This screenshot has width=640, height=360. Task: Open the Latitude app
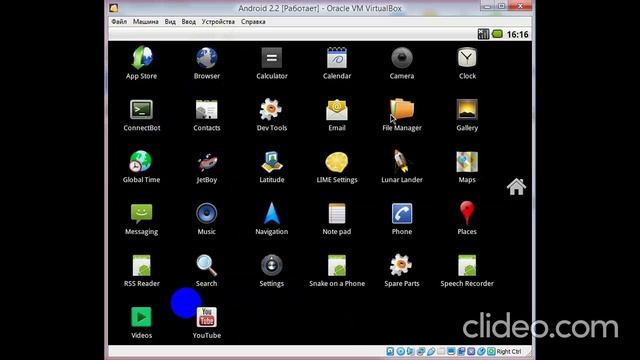[272, 167]
